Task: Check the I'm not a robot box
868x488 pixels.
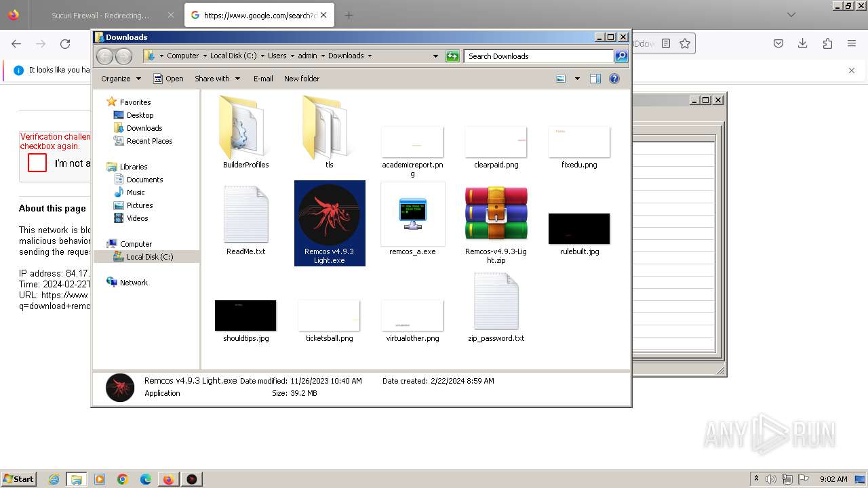Action: tap(37, 163)
